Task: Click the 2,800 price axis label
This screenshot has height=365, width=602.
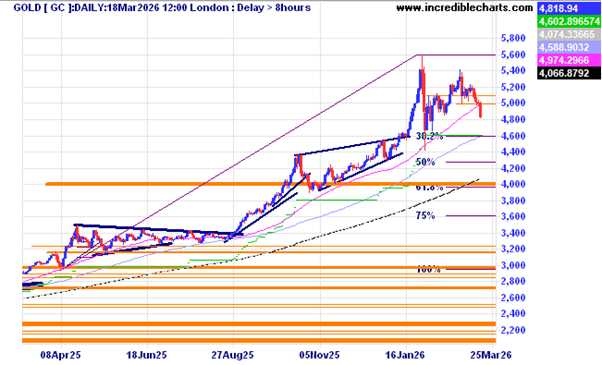Action: (x=513, y=281)
